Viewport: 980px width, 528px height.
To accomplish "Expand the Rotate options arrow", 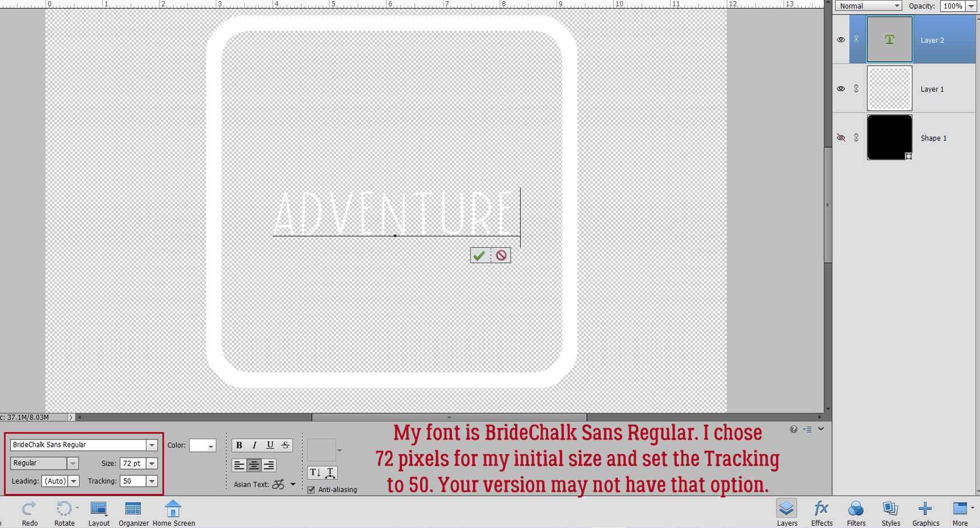I will coord(77,508).
